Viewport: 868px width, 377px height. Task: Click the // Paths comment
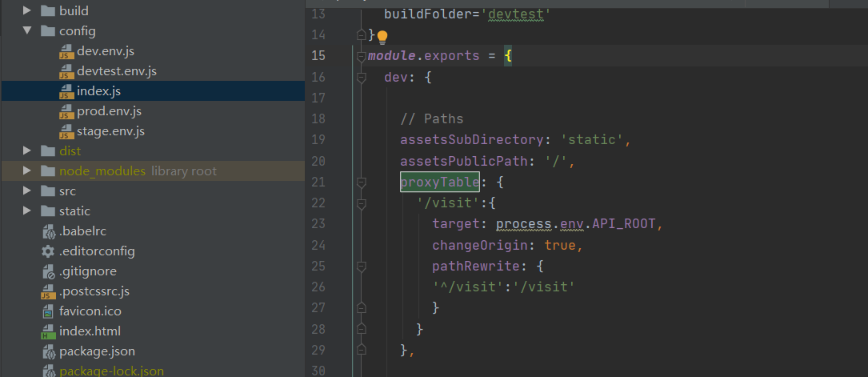point(432,119)
